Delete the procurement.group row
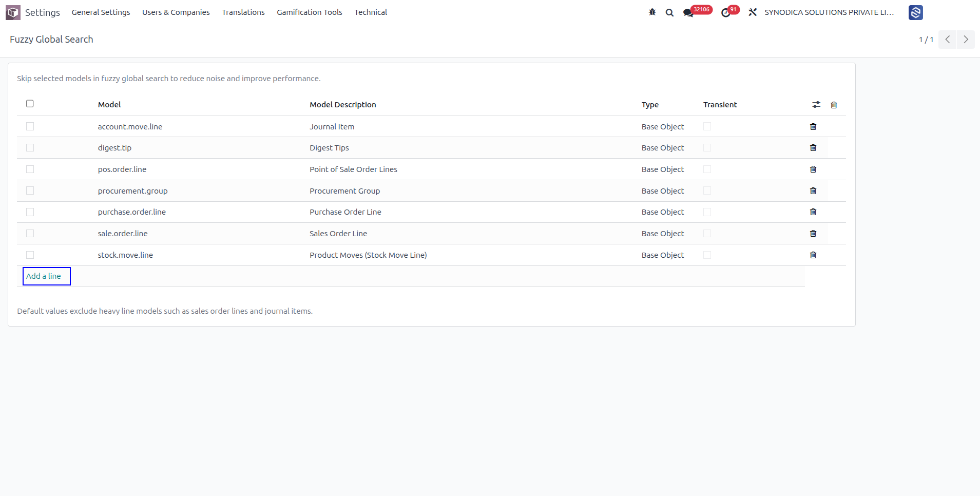 pyautogui.click(x=813, y=191)
